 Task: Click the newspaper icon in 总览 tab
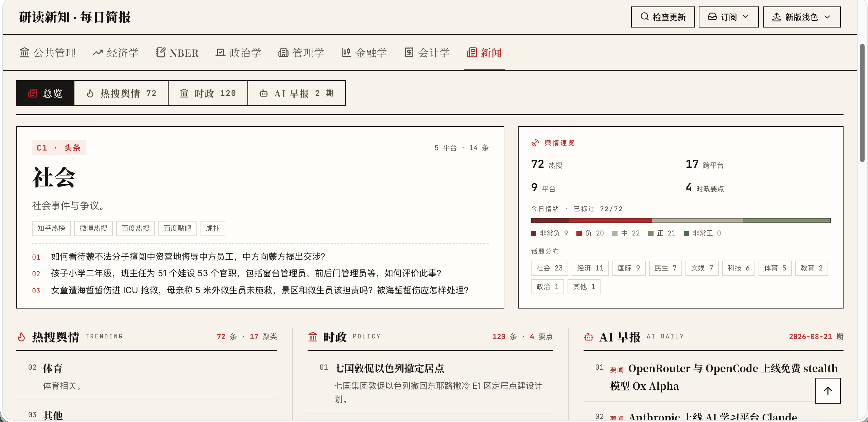(33, 93)
